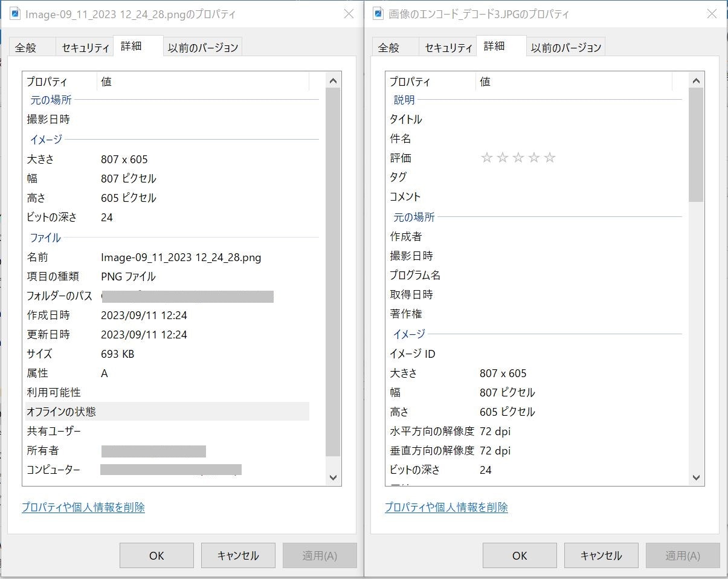This screenshot has width=728, height=579.
Task: Select the 利用可能性 row in the PNG window
Action: 166,392
